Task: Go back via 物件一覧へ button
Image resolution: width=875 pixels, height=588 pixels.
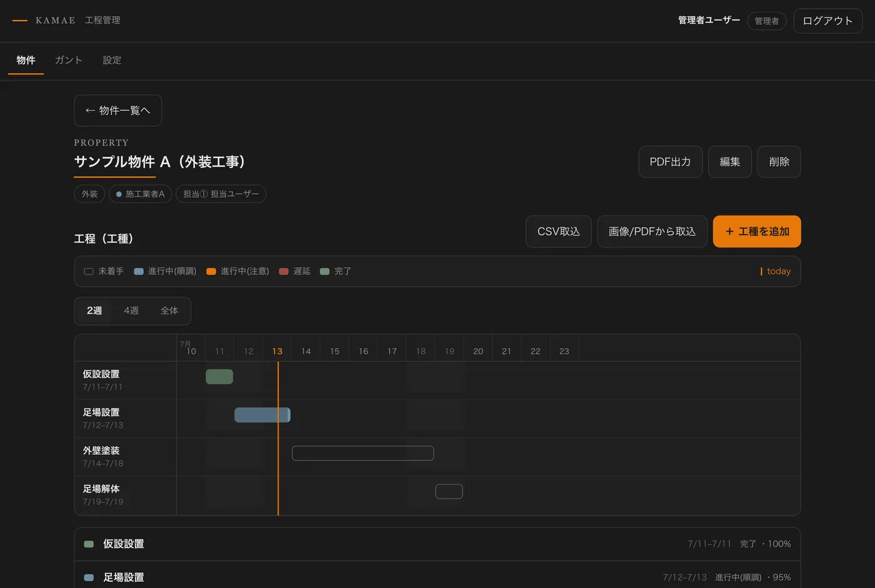Action: tap(117, 111)
